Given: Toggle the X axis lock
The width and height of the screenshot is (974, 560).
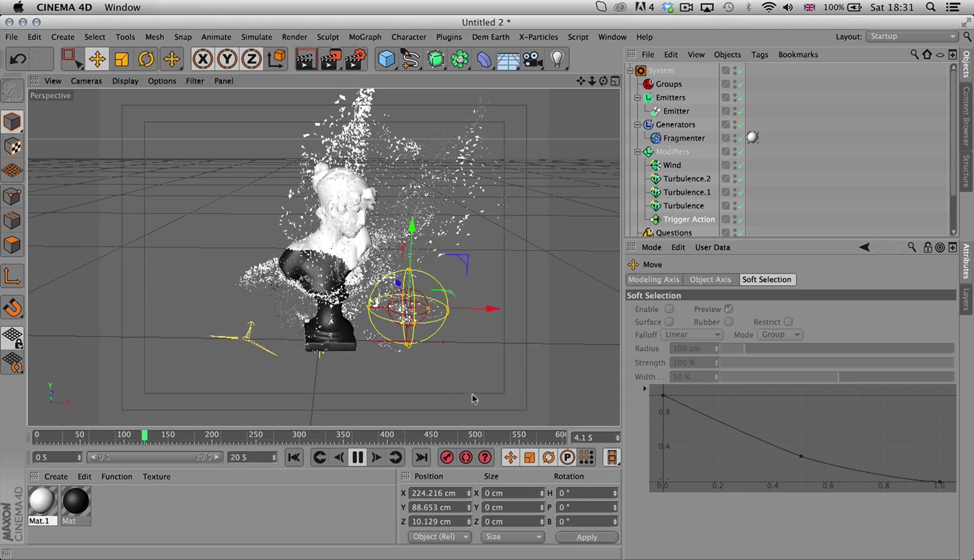Looking at the screenshot, I should [x=203, y=59].
